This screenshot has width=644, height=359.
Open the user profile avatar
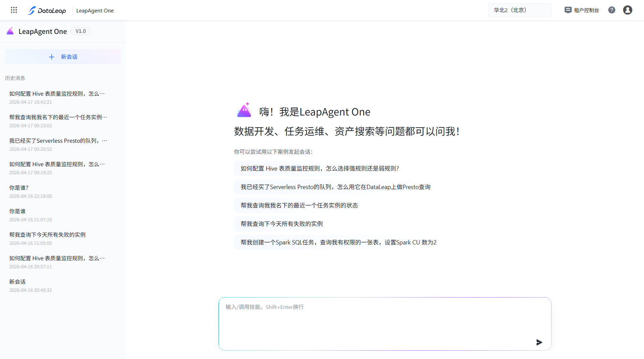coord(627,10)
